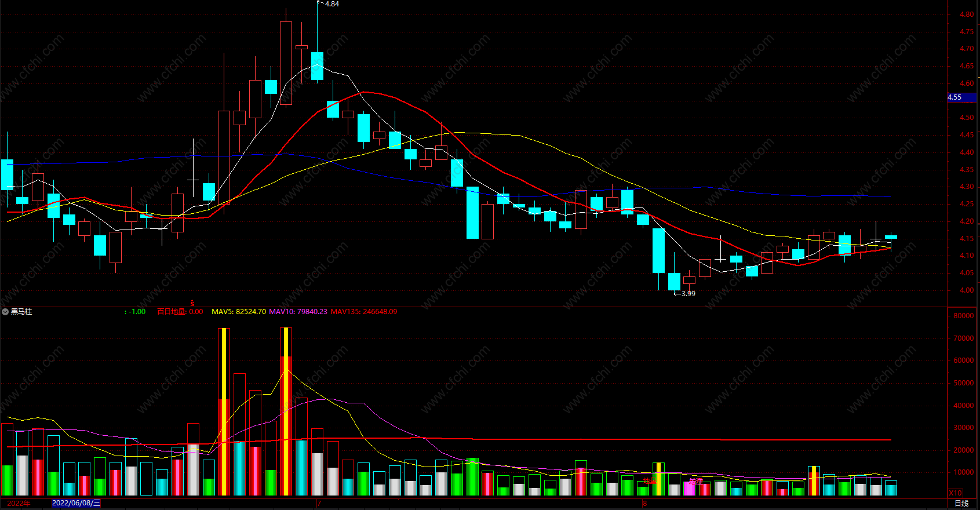Click the 2022年 year label
980x510 pixels.
(x=19, y=503)
